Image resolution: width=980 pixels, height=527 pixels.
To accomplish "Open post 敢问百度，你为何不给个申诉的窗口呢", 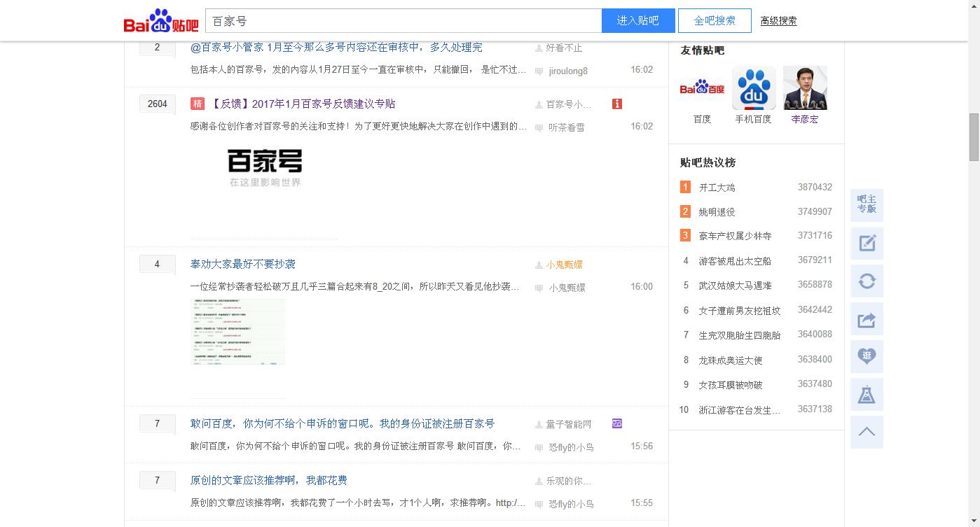I will (x=343, y=423).
